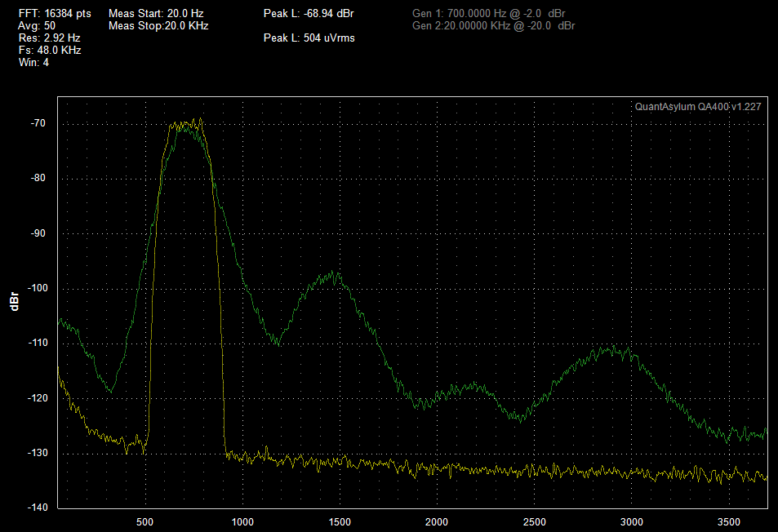The width and height of the screenshot is (778, 532).
Task: Click the 1000 x-axis frequency label
Action: 242,522
